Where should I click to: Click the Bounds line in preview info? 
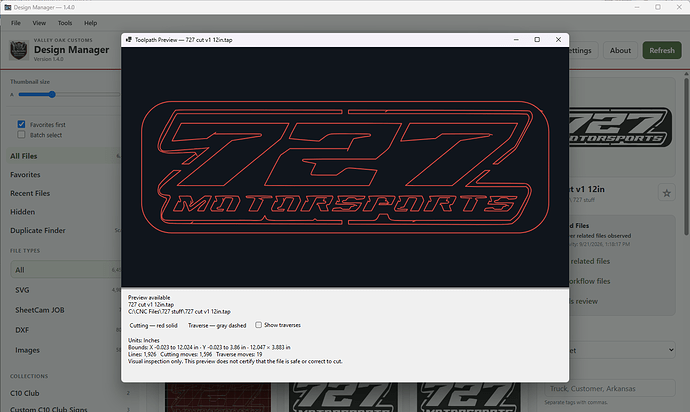click(209, 347)
